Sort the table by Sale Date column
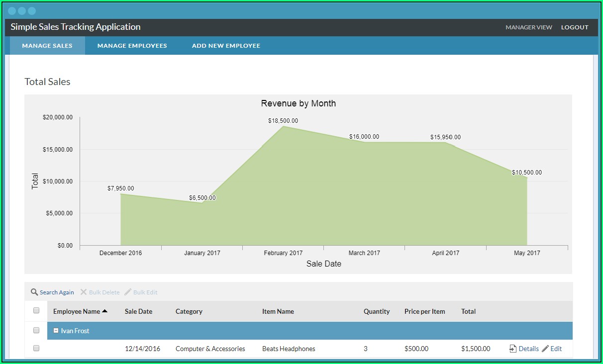This screenshot has width=603, height=364. point(138,312)
